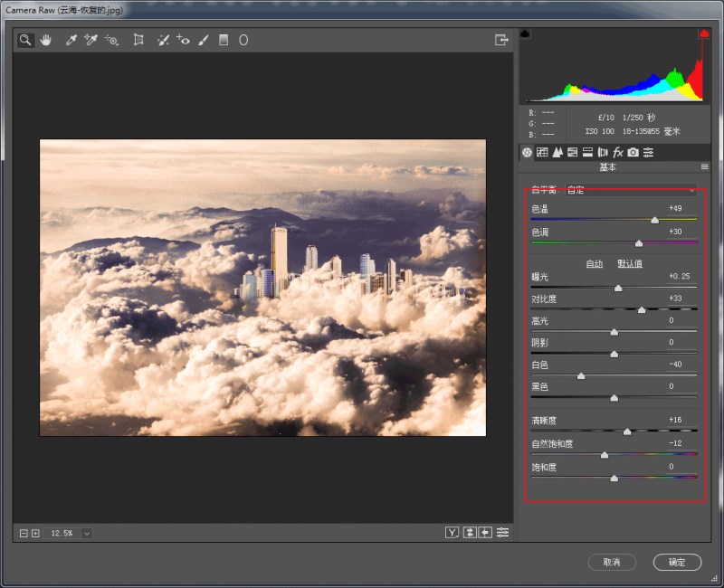Open the 基本 panel options menu
Image resolution: width=724 pixels, height=588 pixels.
point(704,167)
